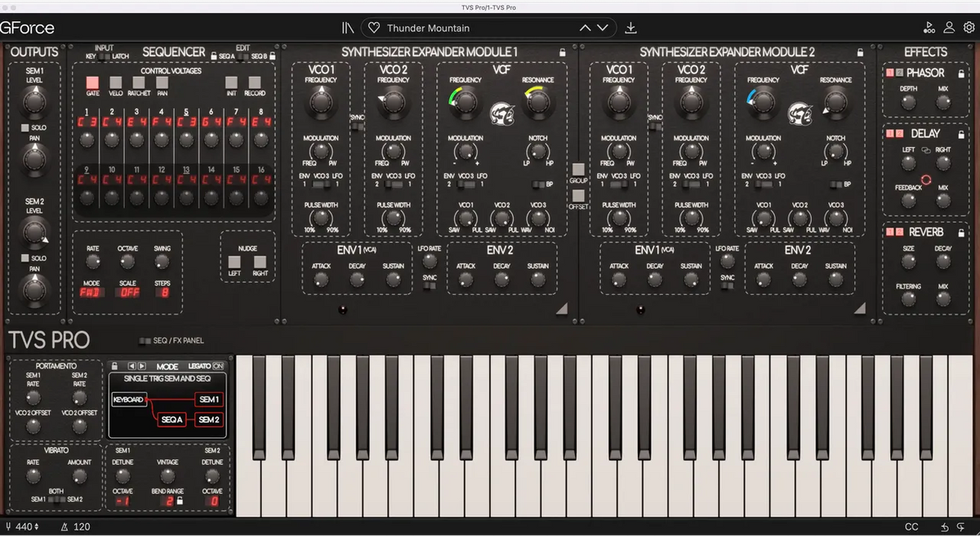
Task: Change the sequencer Mode FWD display
Action: tap(91, 291)
